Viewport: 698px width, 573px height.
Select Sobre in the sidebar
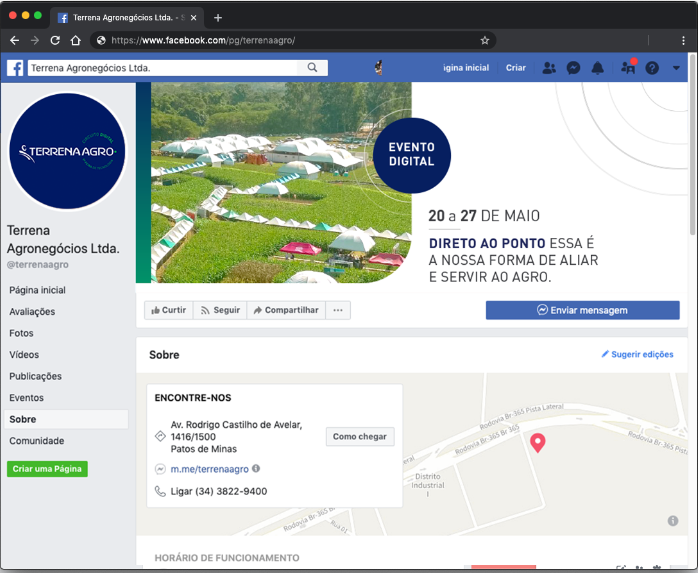click(x=66, y=419)
